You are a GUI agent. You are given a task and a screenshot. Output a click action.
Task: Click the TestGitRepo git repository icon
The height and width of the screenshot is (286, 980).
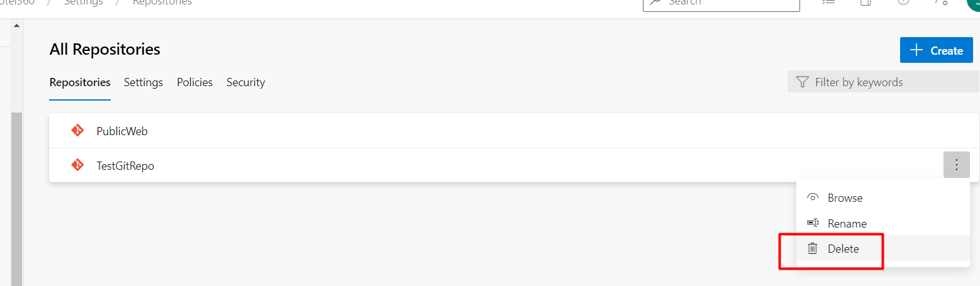(x=77, y=165)
